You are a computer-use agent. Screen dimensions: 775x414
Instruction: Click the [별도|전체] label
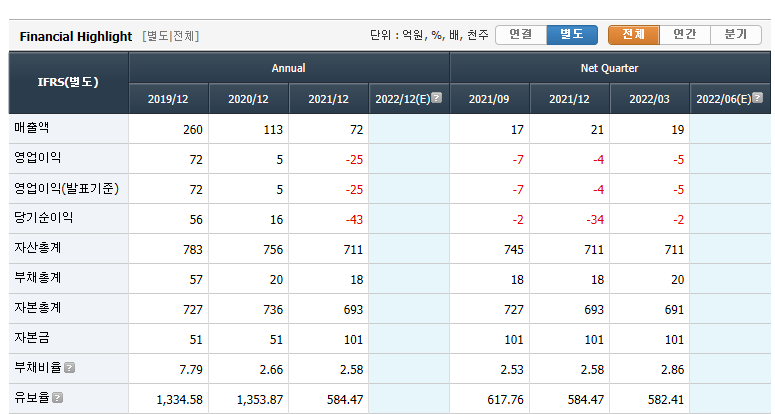[171, 36]
